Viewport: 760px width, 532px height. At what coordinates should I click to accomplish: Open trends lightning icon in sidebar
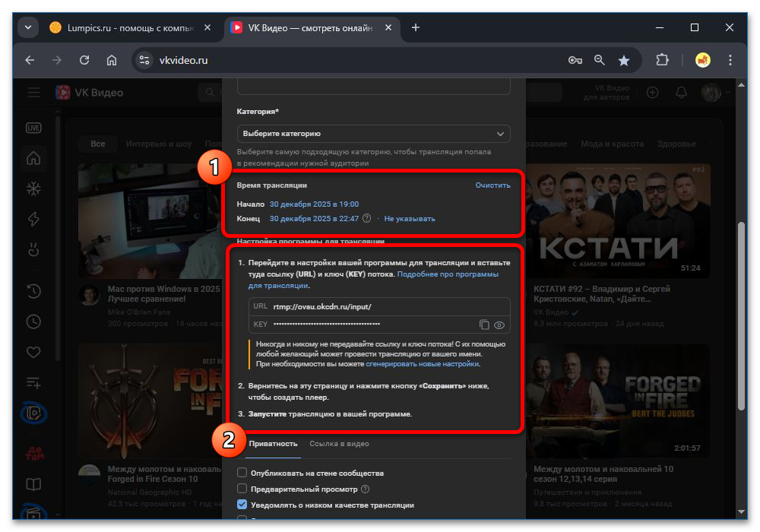point(33,219)
